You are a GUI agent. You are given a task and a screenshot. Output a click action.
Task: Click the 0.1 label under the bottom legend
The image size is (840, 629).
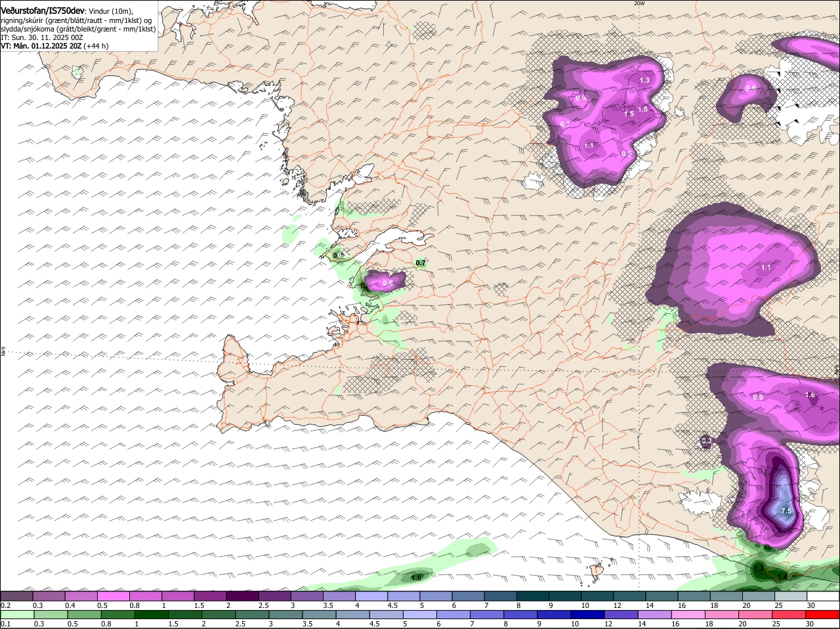click(x=5, y=624)
